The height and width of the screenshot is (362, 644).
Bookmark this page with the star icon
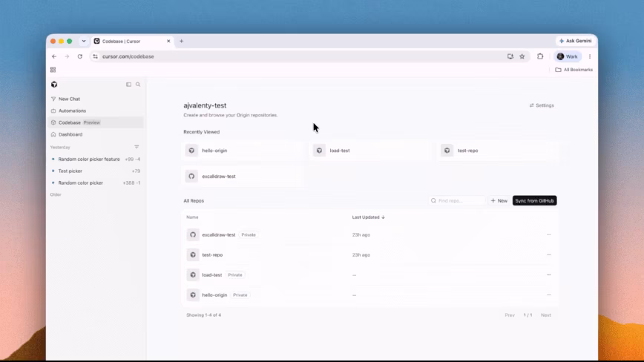point(522,56)
